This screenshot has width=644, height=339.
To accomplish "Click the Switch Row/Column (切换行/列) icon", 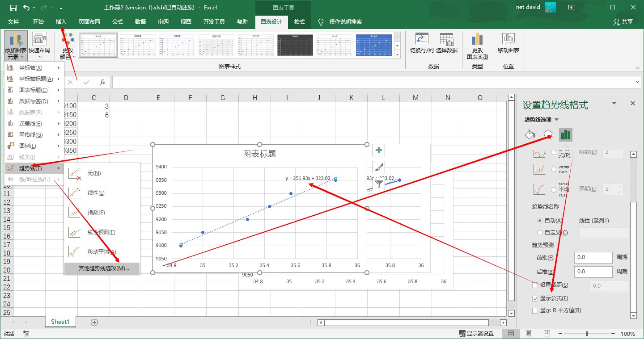I will pyautogui.click(x=422, y=40).
